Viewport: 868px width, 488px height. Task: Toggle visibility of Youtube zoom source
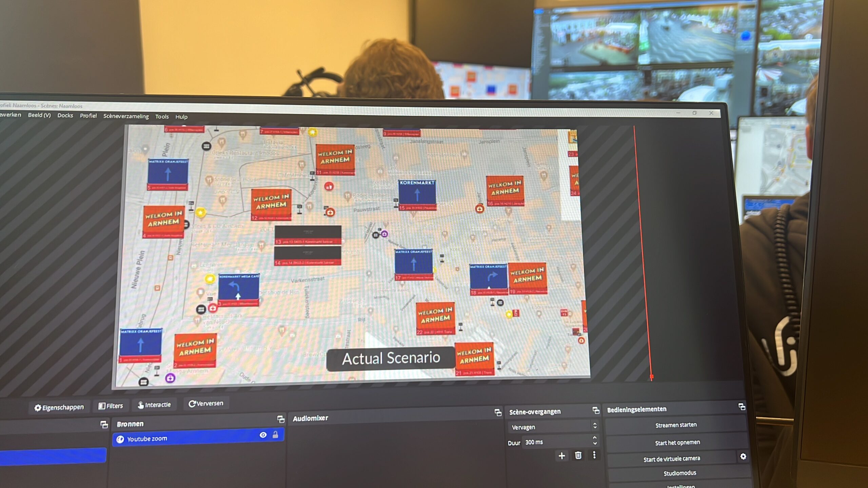click(263, 435)
